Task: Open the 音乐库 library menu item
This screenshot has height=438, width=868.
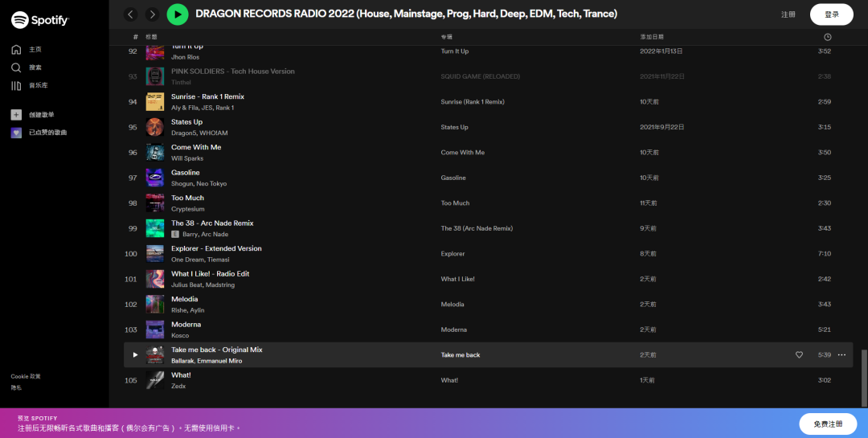Action: pos(39,85)
